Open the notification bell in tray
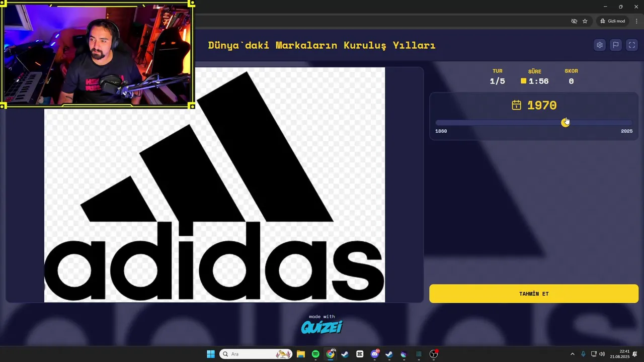The width and height of the screenshot is (644, 362). pos(635,354)
